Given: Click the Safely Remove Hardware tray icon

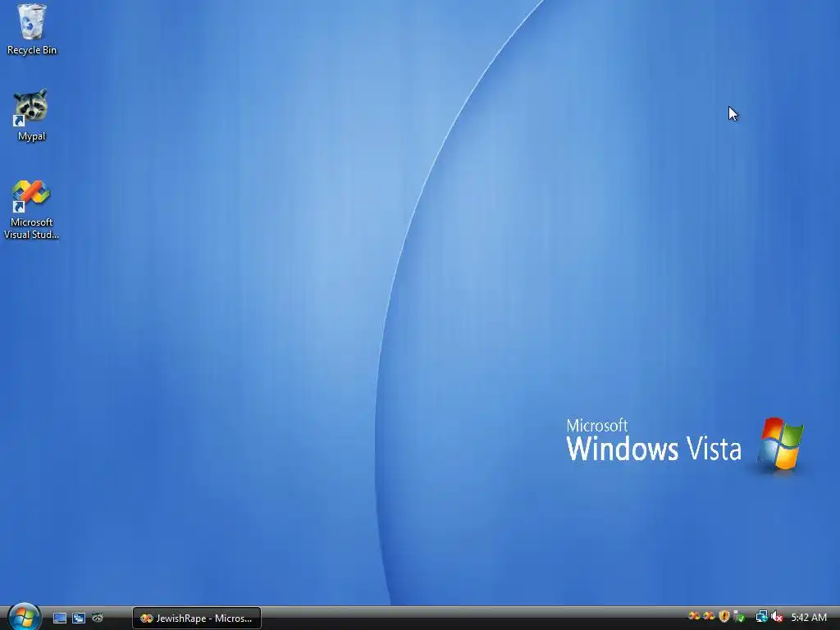Looking at the screenshot, I should [x=739, y=617].
